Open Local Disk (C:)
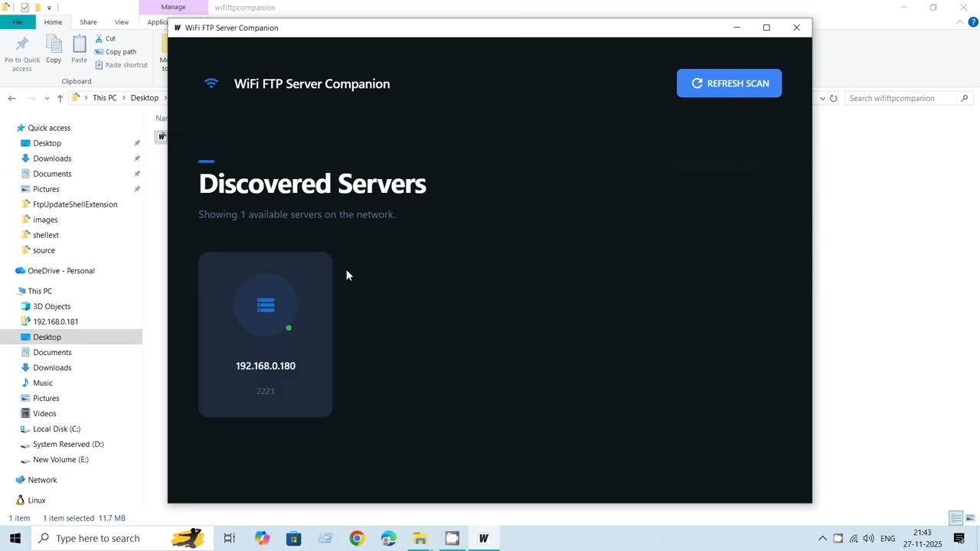The width and height of the screenshot is (980, 551). (57, 429)
